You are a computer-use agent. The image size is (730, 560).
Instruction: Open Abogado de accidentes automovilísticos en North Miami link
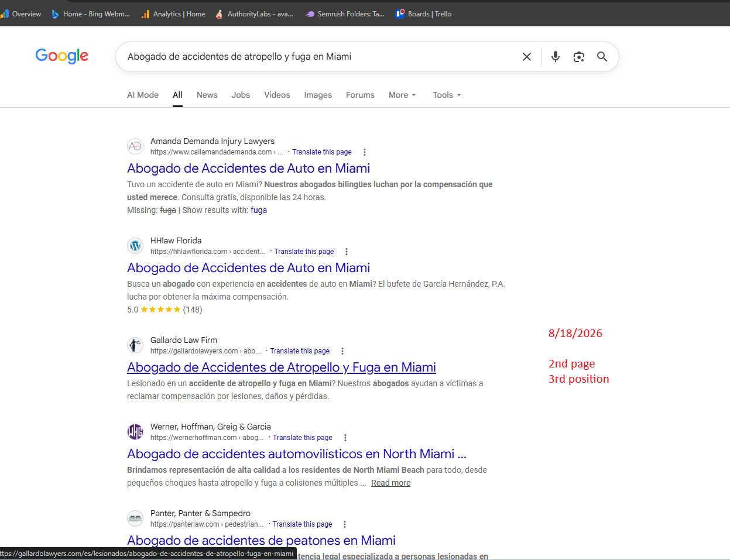pos(297,454)
